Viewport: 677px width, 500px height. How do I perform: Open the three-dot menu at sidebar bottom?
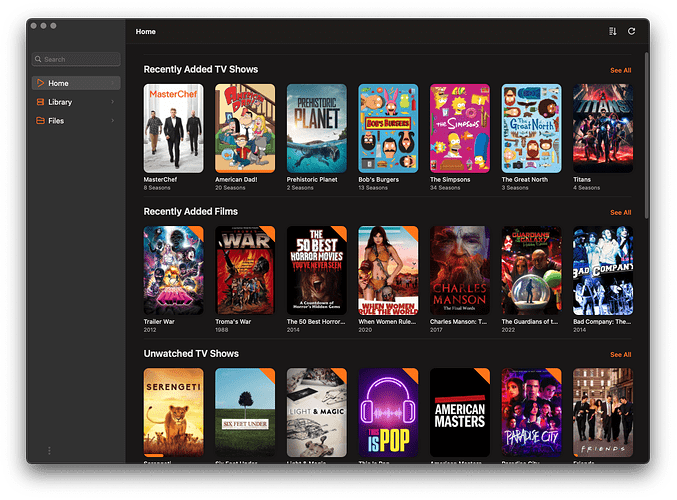pyautogui.click(x=49, y=450)
